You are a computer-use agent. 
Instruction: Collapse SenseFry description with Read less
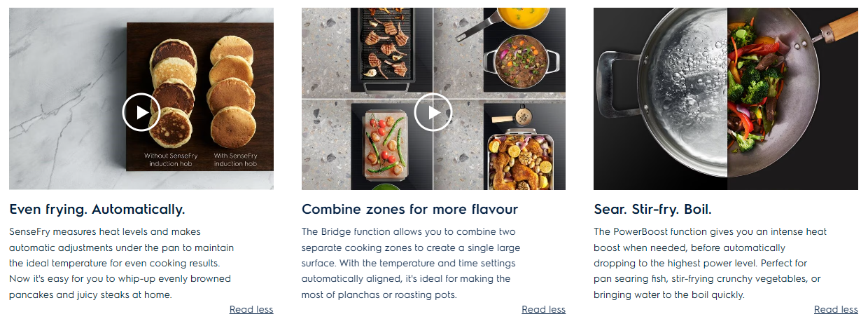click(x=251, y=309)
